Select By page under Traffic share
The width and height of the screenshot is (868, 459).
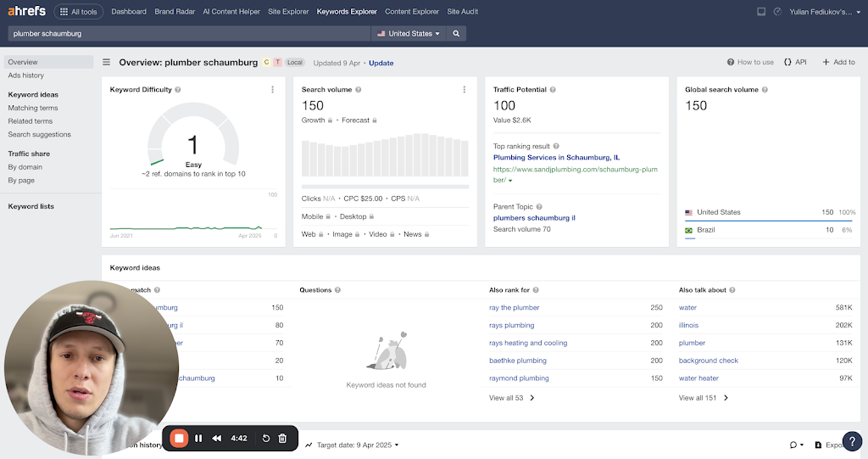pos(21,180)
